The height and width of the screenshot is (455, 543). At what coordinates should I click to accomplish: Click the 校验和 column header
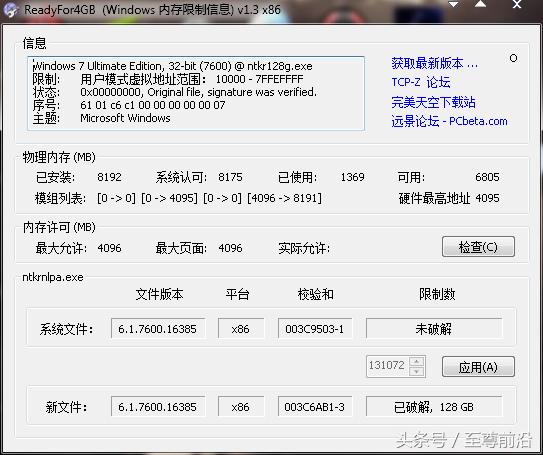pos(316,294)
